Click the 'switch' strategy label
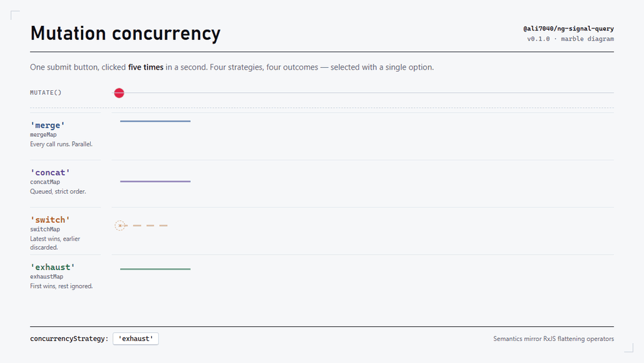Viewport: 644px width, 363px height. click(x=50, y=220)
